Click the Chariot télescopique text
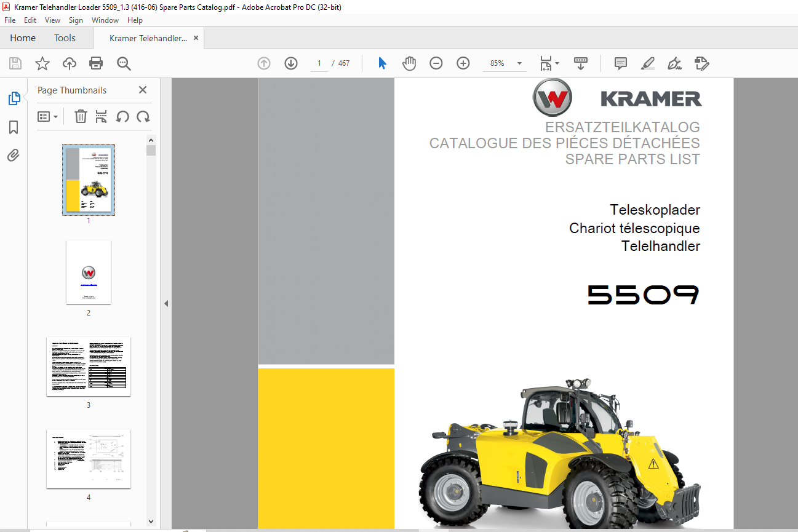 tap(634, 229)
